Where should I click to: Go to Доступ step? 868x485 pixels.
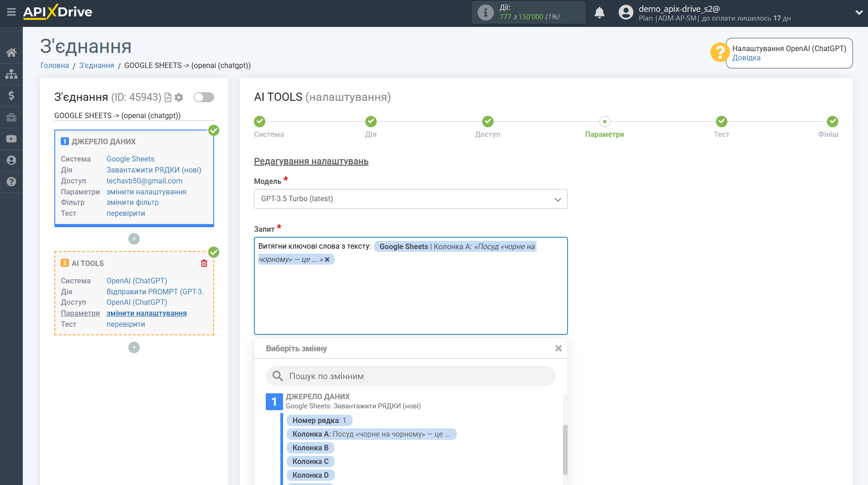(x=488, y=121)
